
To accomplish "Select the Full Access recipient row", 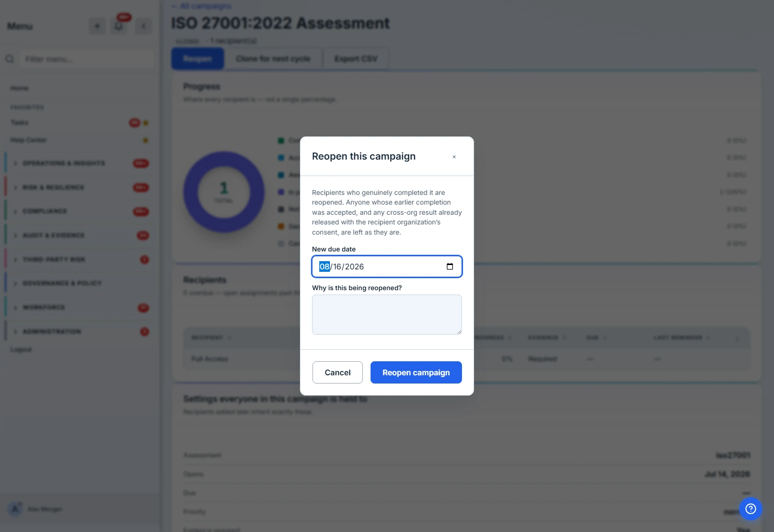I will 467,359.
